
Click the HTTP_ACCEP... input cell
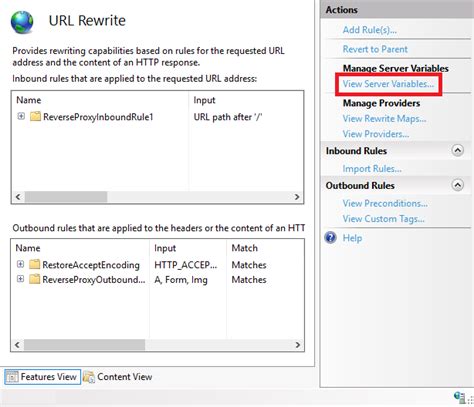[186, 265]
